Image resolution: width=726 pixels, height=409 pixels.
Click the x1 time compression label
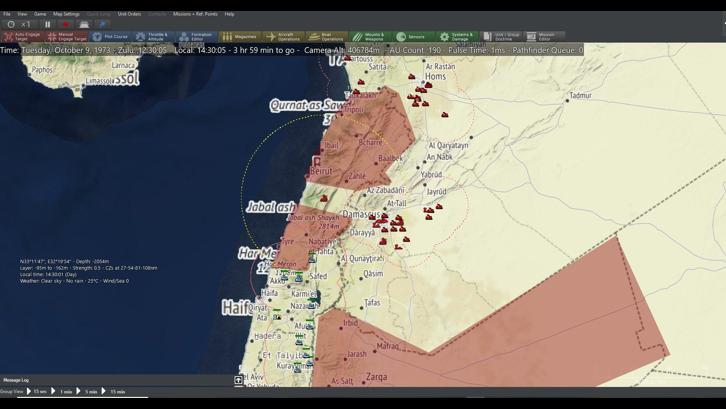26,24
